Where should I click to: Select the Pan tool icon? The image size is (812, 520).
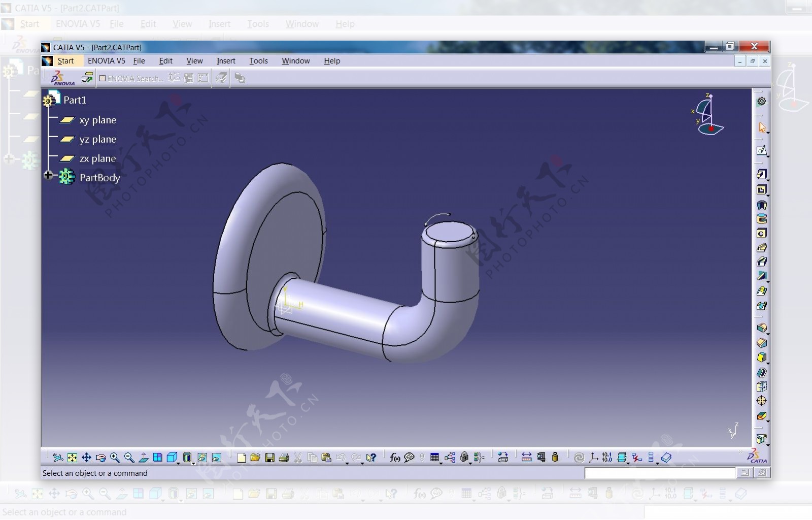click(x=87, y=458)
